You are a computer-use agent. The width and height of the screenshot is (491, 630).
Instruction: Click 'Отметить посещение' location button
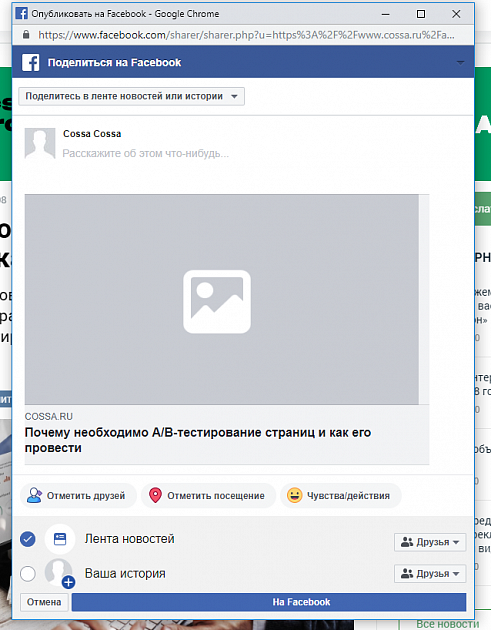point(209,495)
